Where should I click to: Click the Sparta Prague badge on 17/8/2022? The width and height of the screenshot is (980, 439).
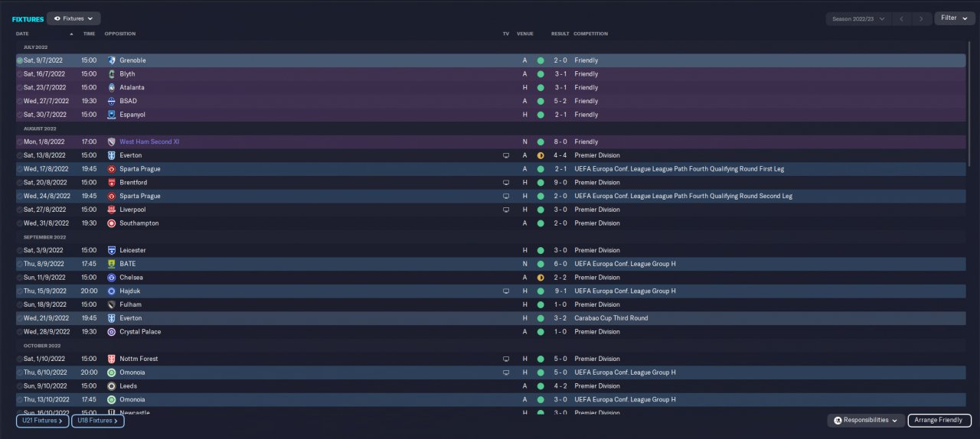(112, 169)
